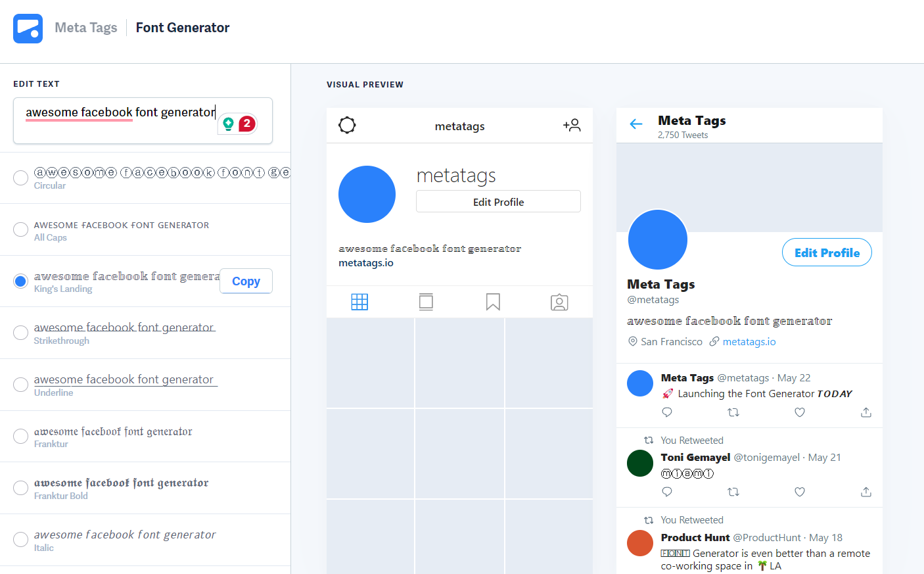Screen dimensions: 924x574
Task: Open the Meta Tags header tab
Action: [85, 28]
